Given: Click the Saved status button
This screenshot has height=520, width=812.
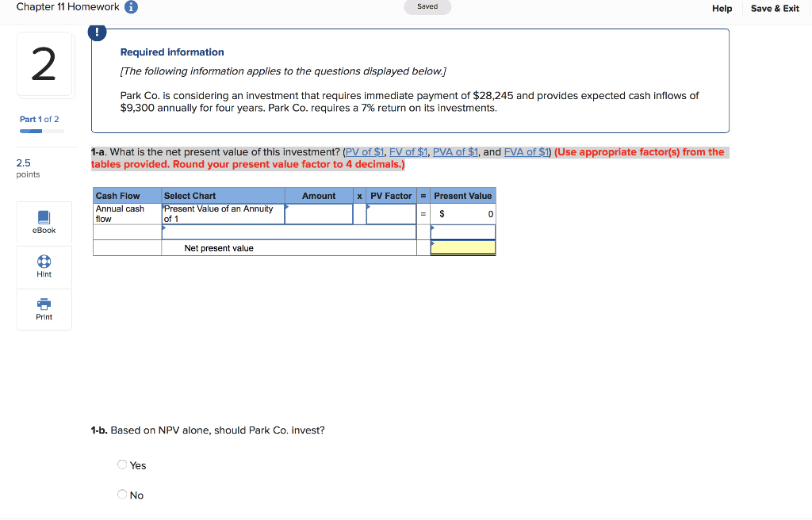Looking at the screenshot, I should (427, 6).
